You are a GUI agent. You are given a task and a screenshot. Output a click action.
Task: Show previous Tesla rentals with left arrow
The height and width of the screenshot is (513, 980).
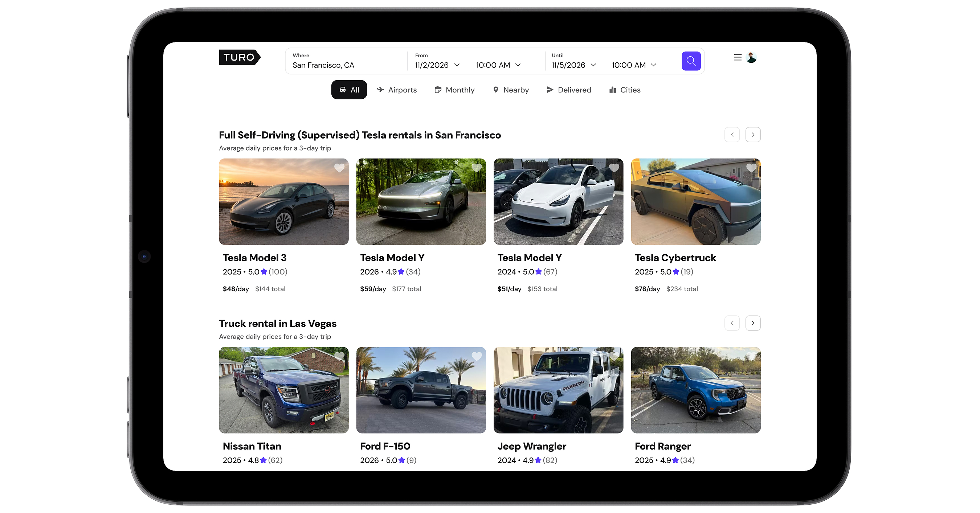pos(732,135)
